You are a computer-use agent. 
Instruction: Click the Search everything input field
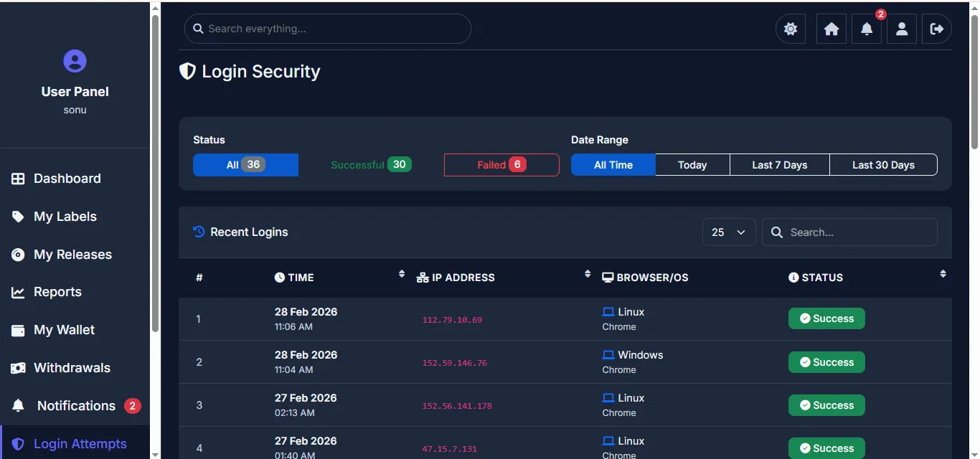tap(328, 29)
